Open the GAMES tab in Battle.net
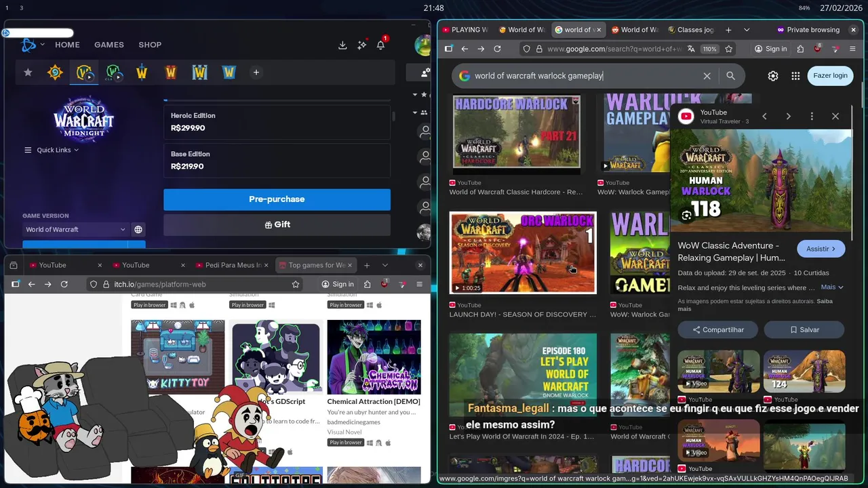This screenshot has height=488, width=868. click(x=109, y=45)
